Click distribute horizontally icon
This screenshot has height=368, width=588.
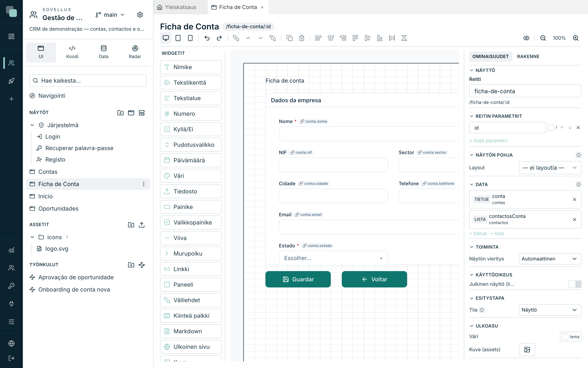(x=392, y=38)
